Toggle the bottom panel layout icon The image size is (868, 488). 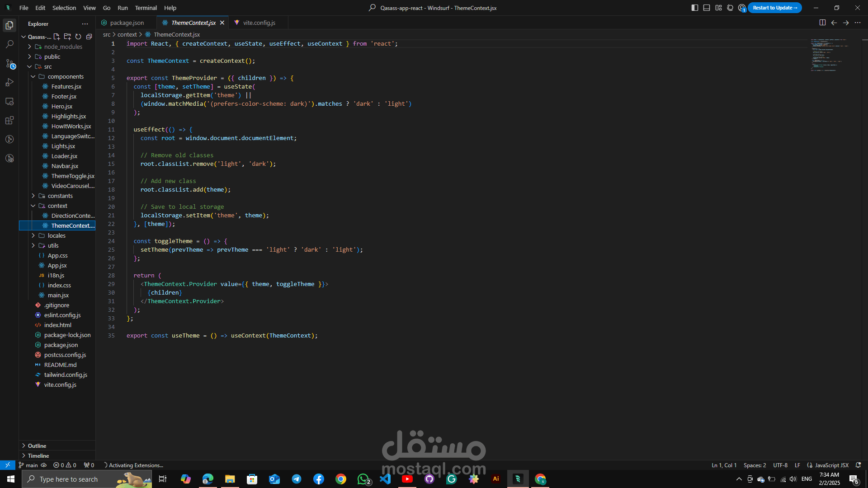click(x=707, y=8)
